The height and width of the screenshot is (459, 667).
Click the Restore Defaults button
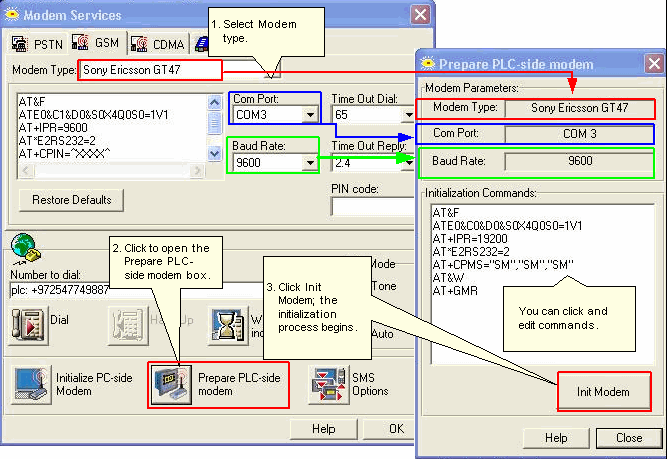pos(71,200)
